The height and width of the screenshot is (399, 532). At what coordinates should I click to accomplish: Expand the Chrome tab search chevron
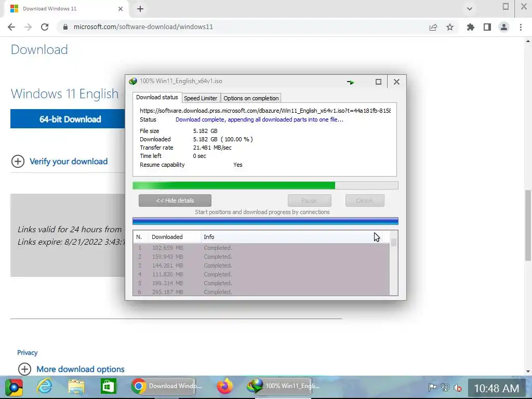click(470, 9)
